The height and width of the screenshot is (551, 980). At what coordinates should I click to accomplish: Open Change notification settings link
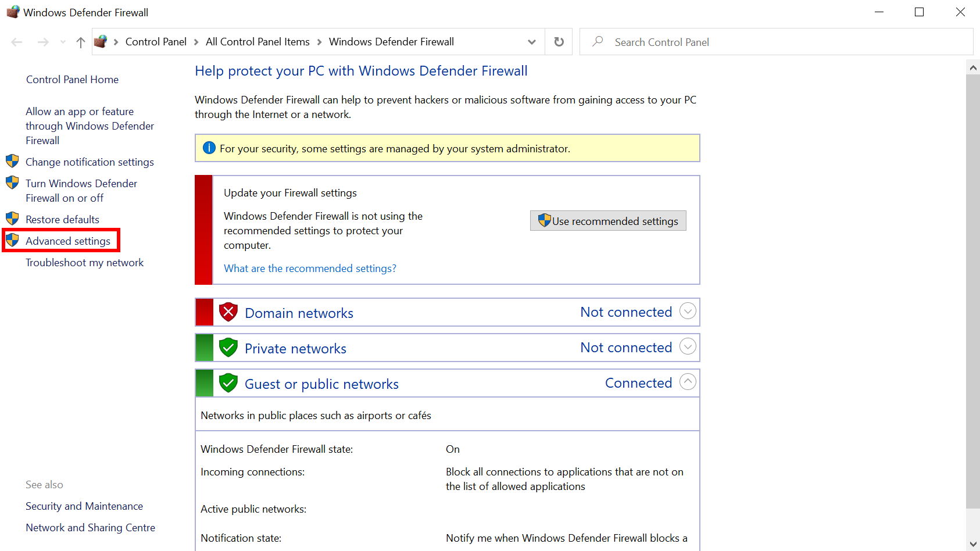point(90,162)
